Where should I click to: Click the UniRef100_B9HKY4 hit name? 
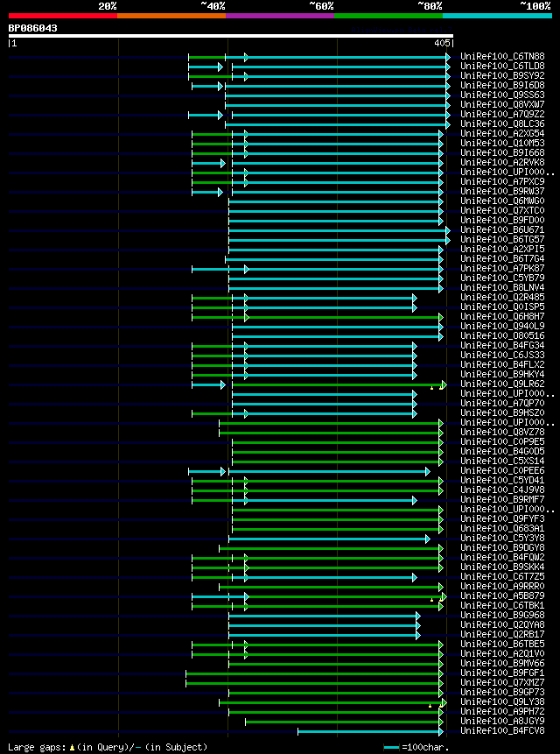click(x=502, y=374)
